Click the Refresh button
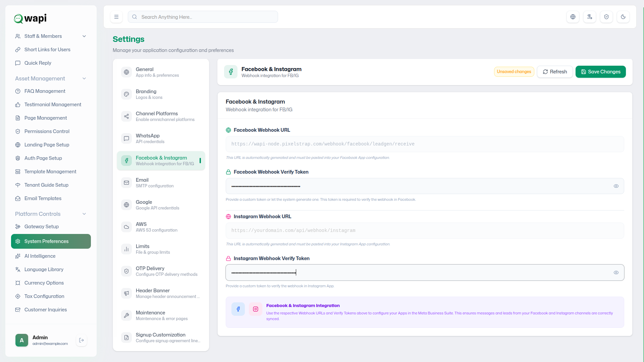This screenshot has height=362, width=644. tap(555, 72)
